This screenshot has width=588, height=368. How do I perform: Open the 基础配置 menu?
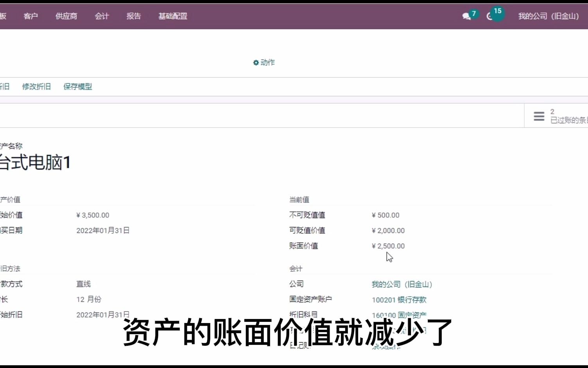tap(173, 16)
